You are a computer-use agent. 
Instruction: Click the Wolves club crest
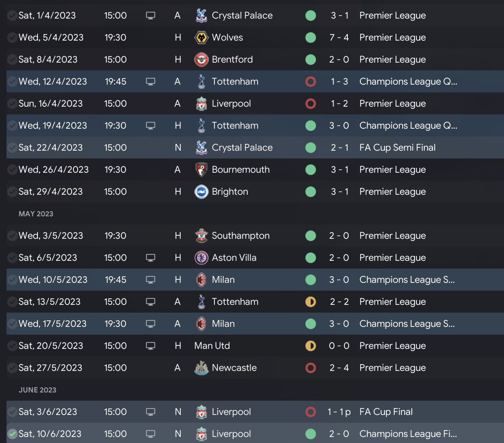[x=202, y=38]
